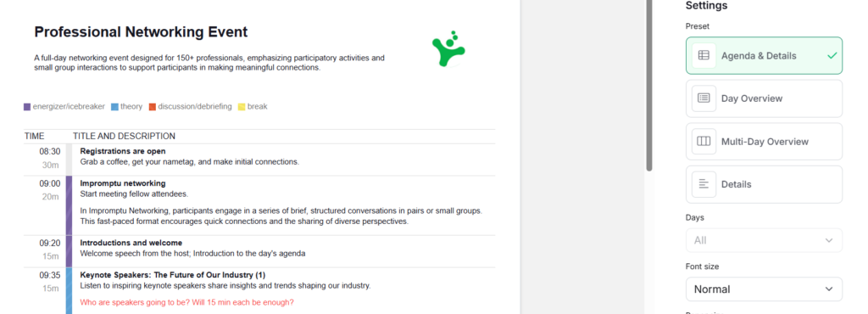Viewport: 868px width, 314px height.
Task: Select the Day Overview preset
Action: tap(764, 98)
